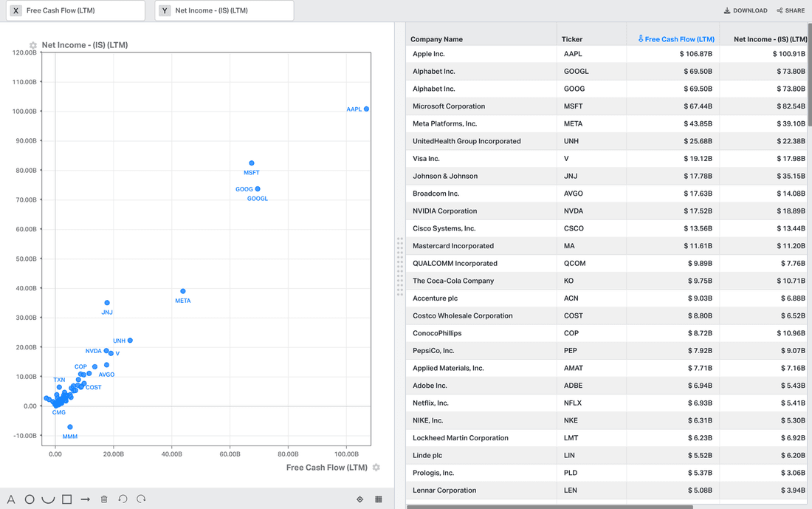812x509 pixels.
Task: Click the sort arrow on Free Cash Flow column
Action: [x=641, y=39]
